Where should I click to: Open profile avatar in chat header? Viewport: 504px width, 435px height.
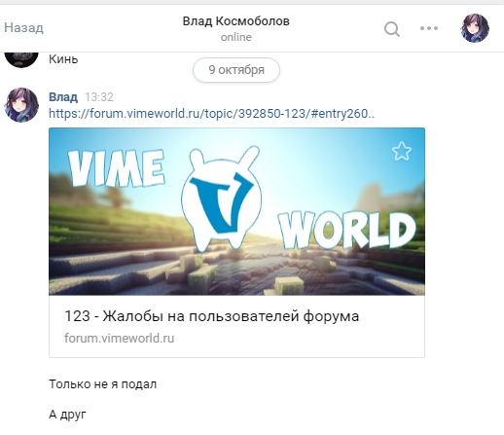tap(475, 28)
